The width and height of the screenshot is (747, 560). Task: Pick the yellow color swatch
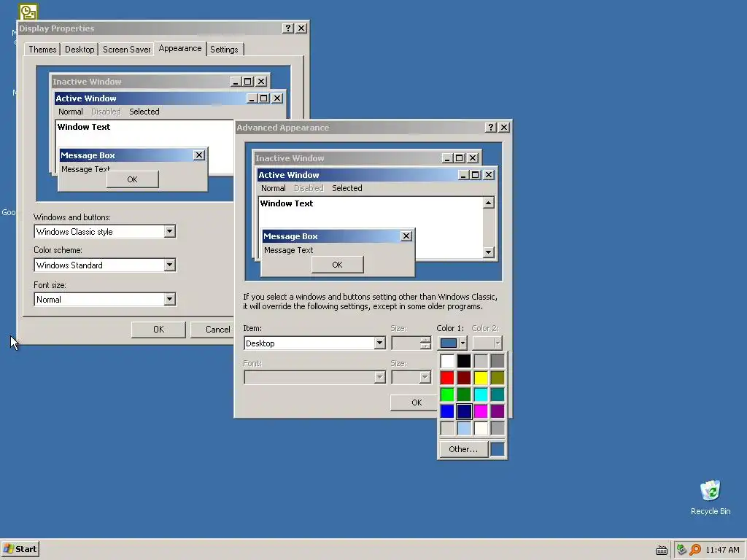481,378
